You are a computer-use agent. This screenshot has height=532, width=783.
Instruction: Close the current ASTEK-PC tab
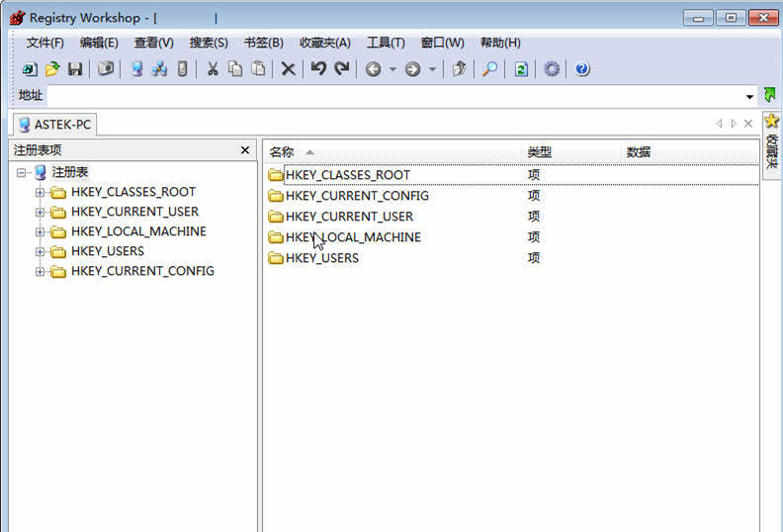click(748, 124)
